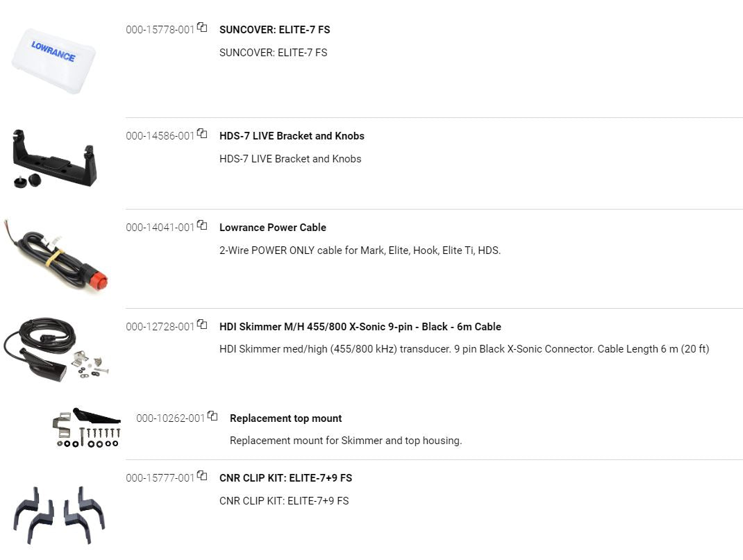Copy part number 000-14586-001
This screenshot has height=560, width=743.
coord(202,133)
